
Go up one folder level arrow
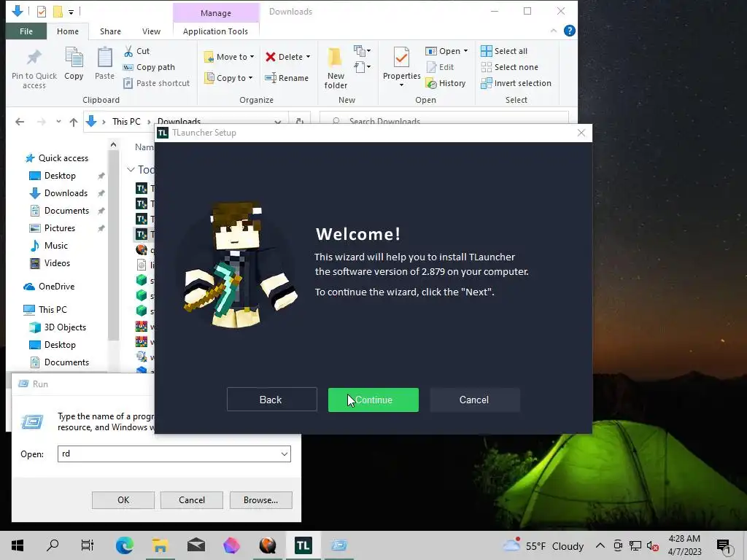pos(74,122)
